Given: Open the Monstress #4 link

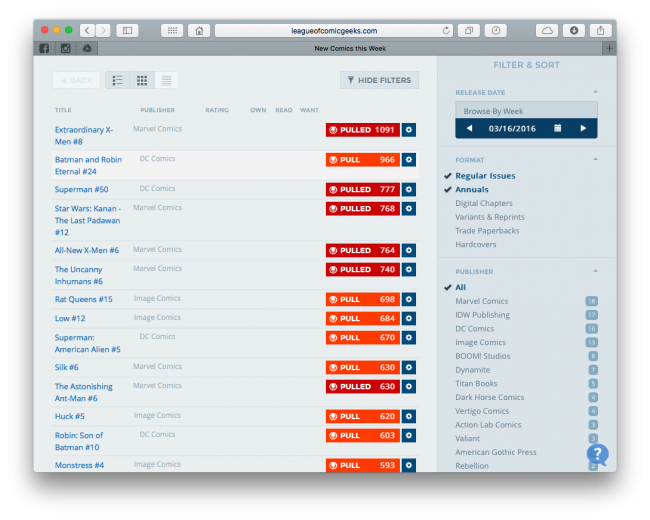Looking at the screenshot, I should tap(79, 465).
